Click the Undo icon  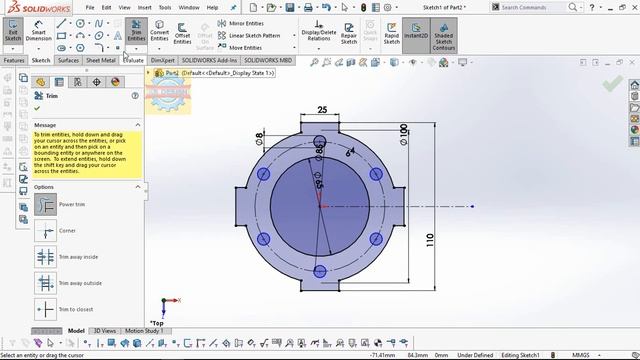(x=326, y=7)
